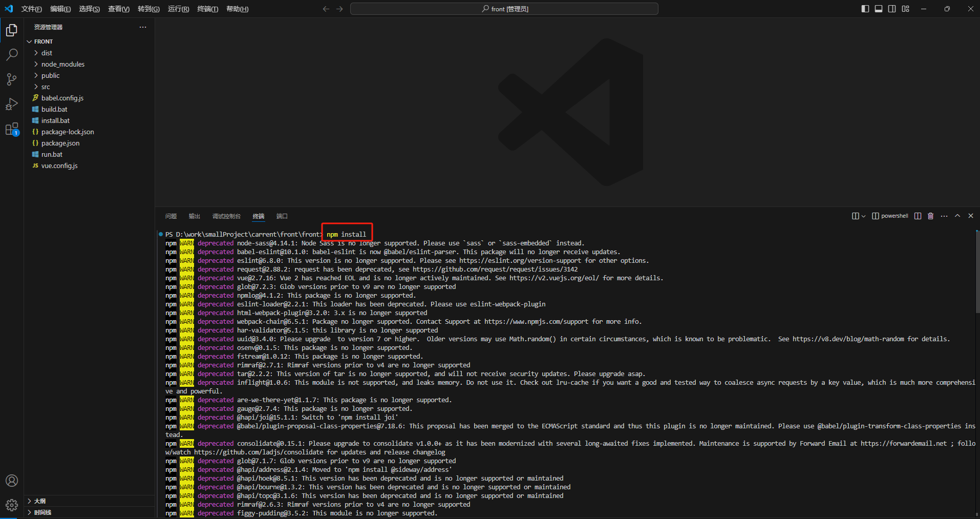This screenshot has width=980, height=519.
Task: Open the 转到(G) menu
Action: point(148,9)
